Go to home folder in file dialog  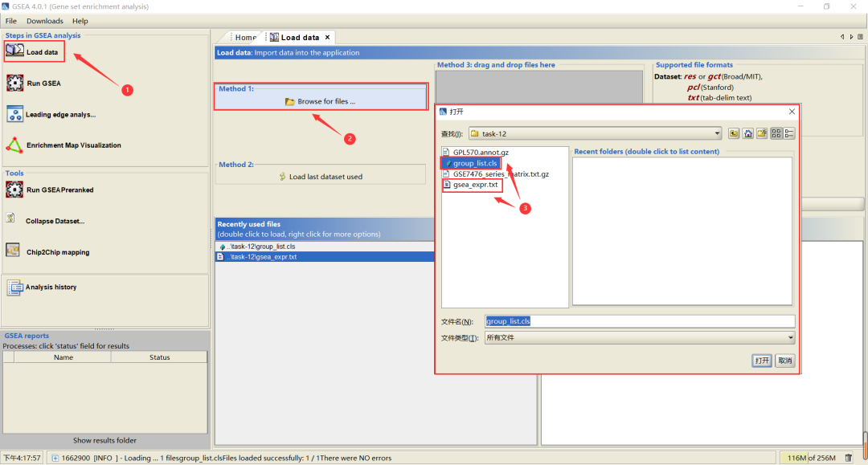[748, 133]
